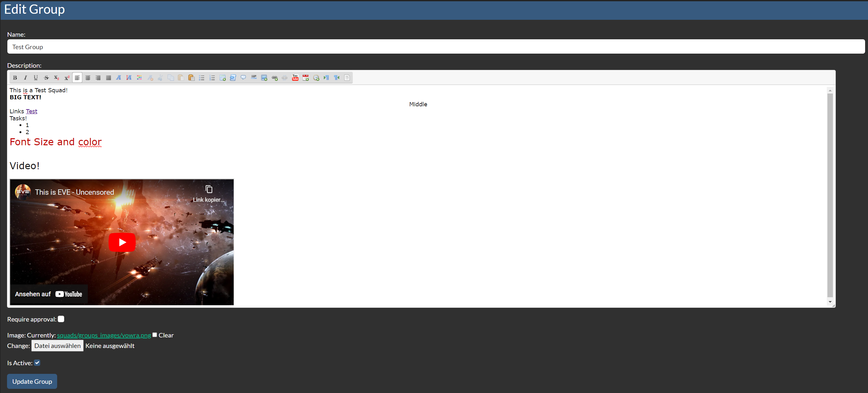Open the font color picker
The width and height of the screenshot is (868, 393).
[139, 78]
